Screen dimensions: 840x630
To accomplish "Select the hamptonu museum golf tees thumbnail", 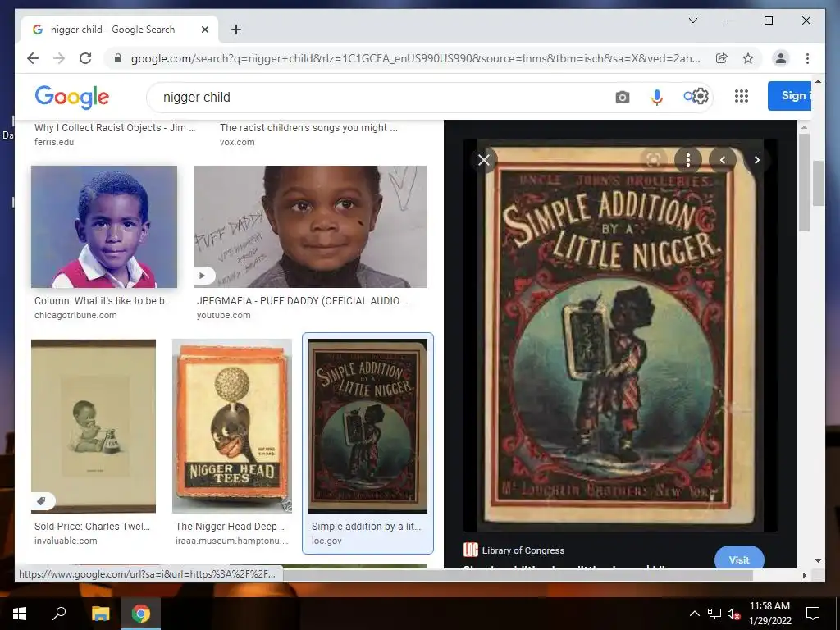I will coord(232,426).
